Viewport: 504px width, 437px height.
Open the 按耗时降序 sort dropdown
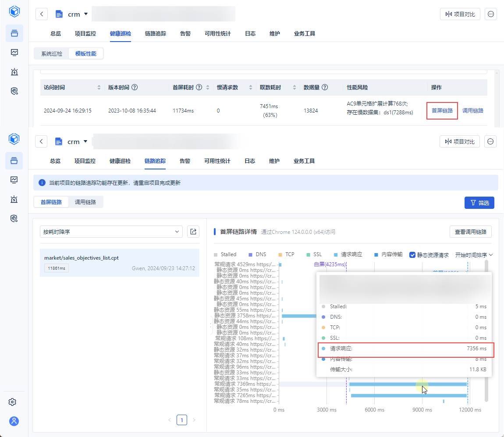111,232
